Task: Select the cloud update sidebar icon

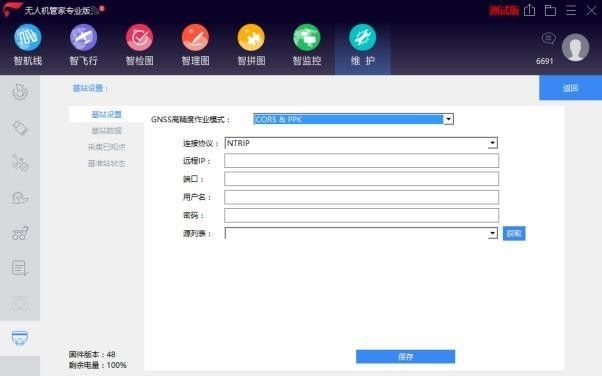Action: click(x=20, y=198)
